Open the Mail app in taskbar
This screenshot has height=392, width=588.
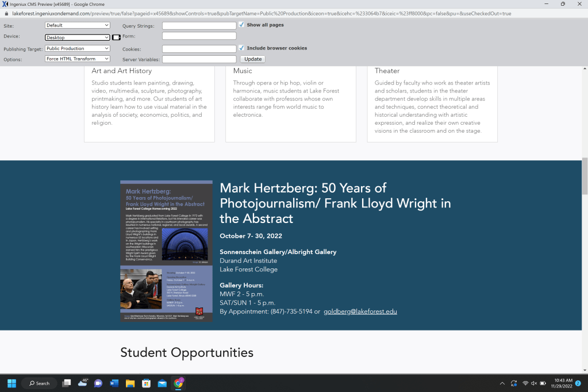coord(162,383)
